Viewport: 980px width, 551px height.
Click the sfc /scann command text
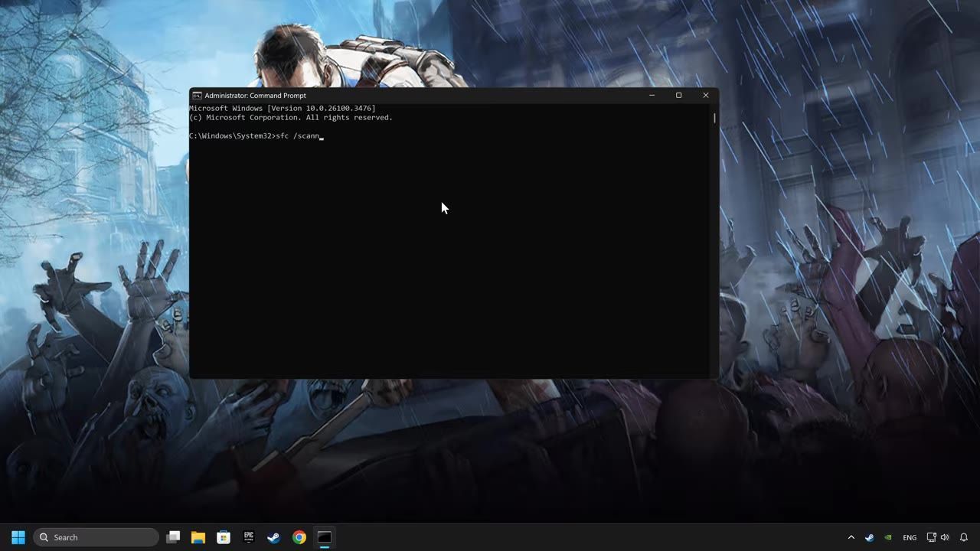click(x=297, y=136)
